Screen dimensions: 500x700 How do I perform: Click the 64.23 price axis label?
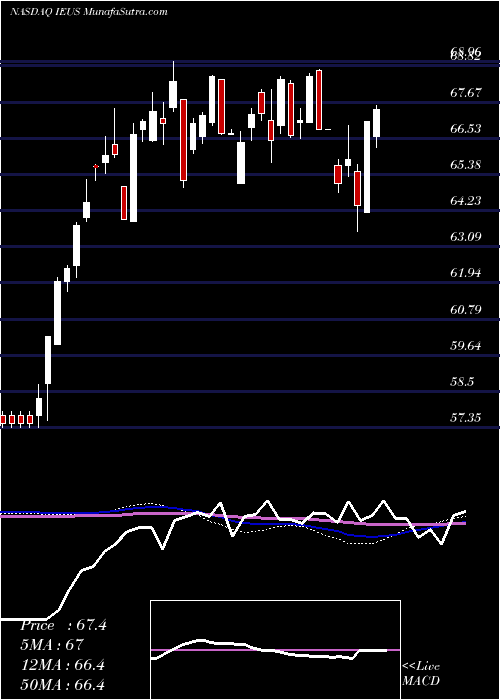(466, 201)
